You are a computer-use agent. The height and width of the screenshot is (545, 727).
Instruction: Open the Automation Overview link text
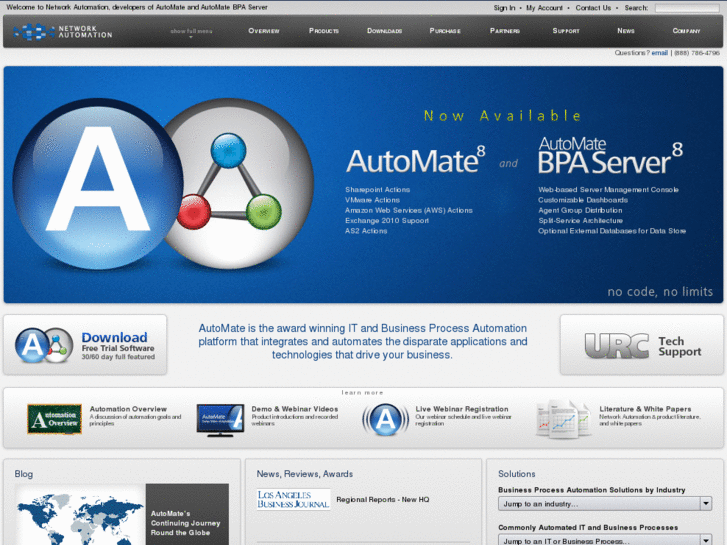pos(128,409)
